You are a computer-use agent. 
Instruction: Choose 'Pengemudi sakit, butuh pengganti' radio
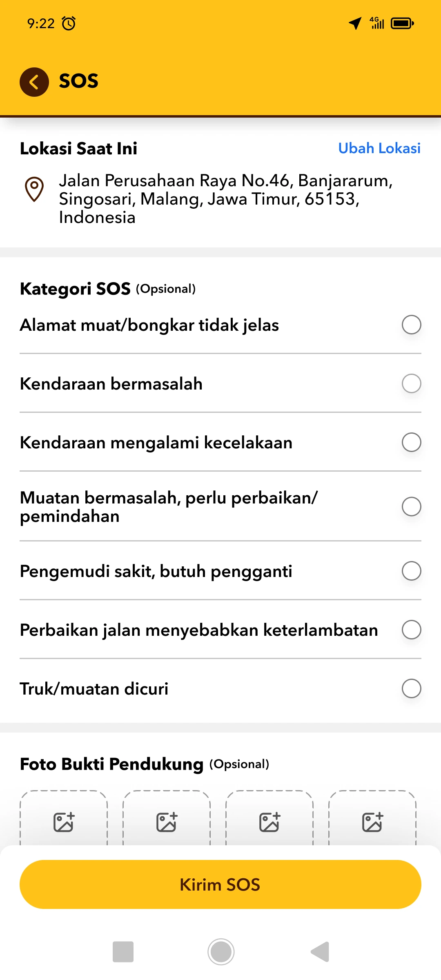pos(411,571)
